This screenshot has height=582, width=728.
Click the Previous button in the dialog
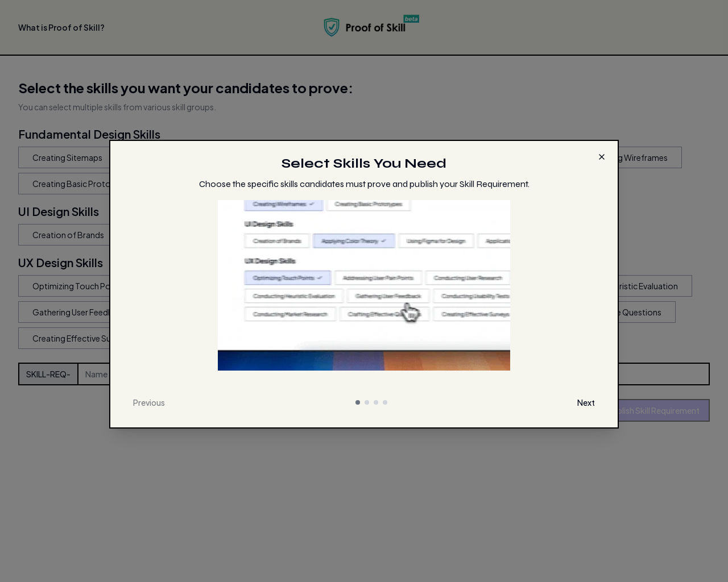148,403
